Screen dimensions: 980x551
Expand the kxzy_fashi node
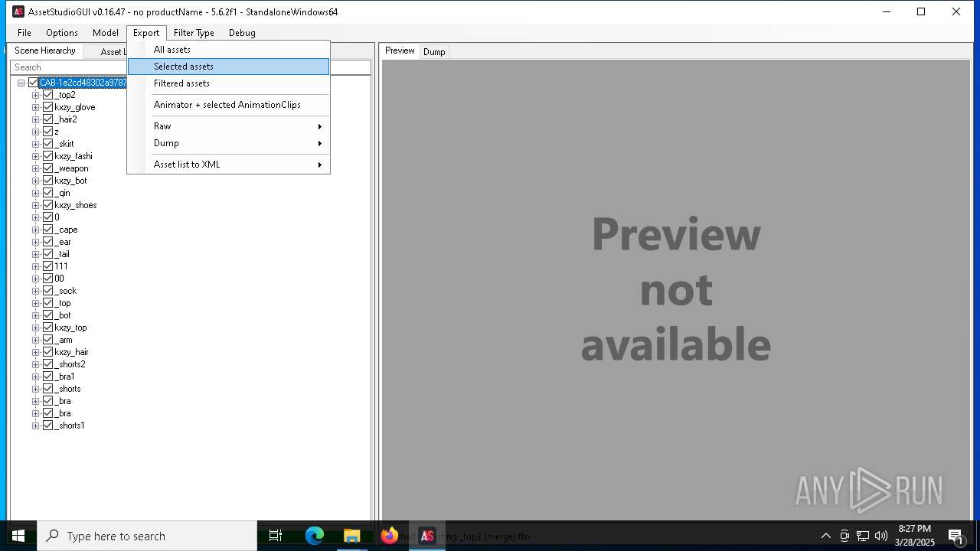point(35,156)
